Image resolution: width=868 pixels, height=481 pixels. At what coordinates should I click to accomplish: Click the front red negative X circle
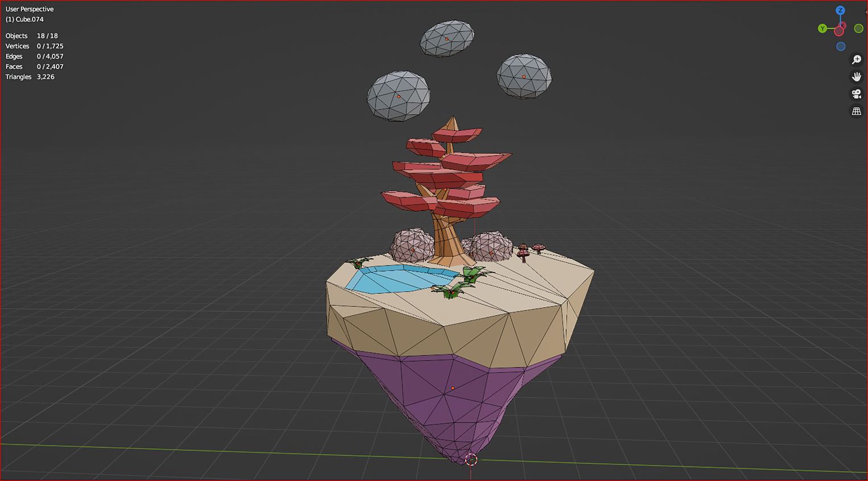coord(839,31)
